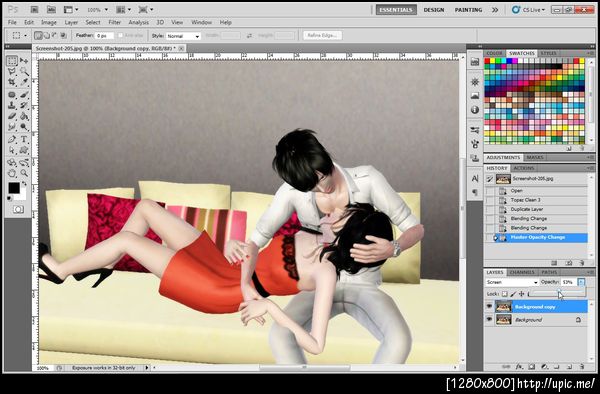Image resolution: width=600 pixels, height=394 pixels.
Task: Choose Subtract from selection mode
Action: pyautogui.click(x=55, y=35)
